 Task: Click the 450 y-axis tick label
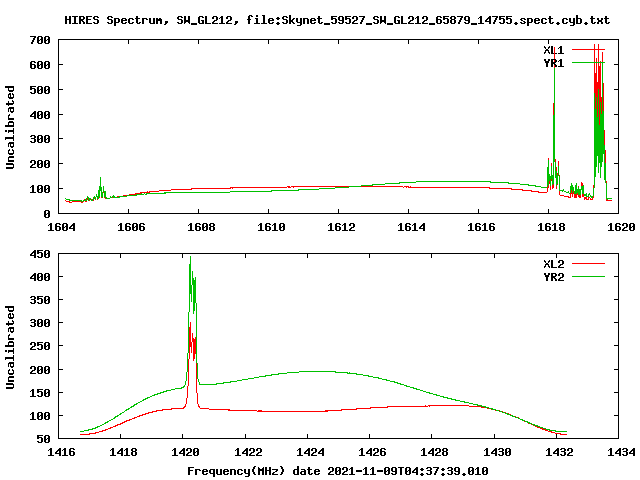(40, 254)
